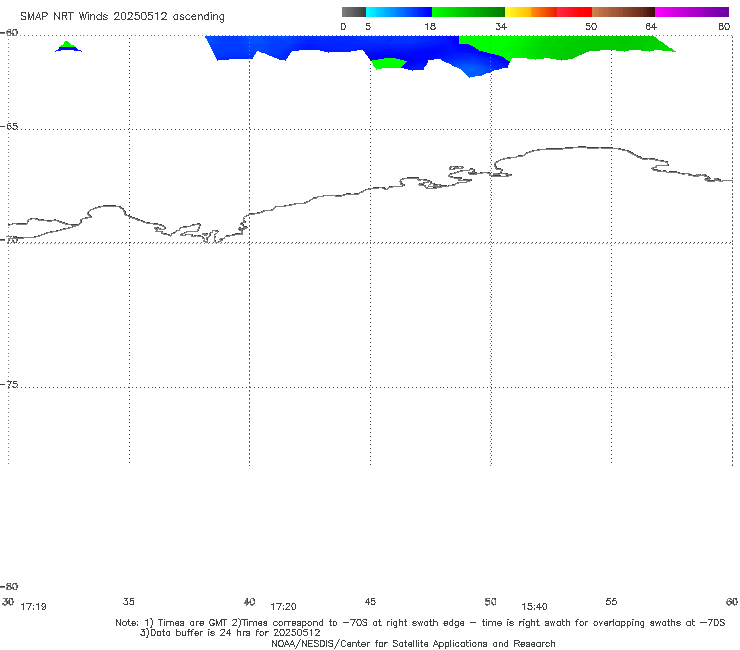Click the latitude label '-65'

[9, 127]
